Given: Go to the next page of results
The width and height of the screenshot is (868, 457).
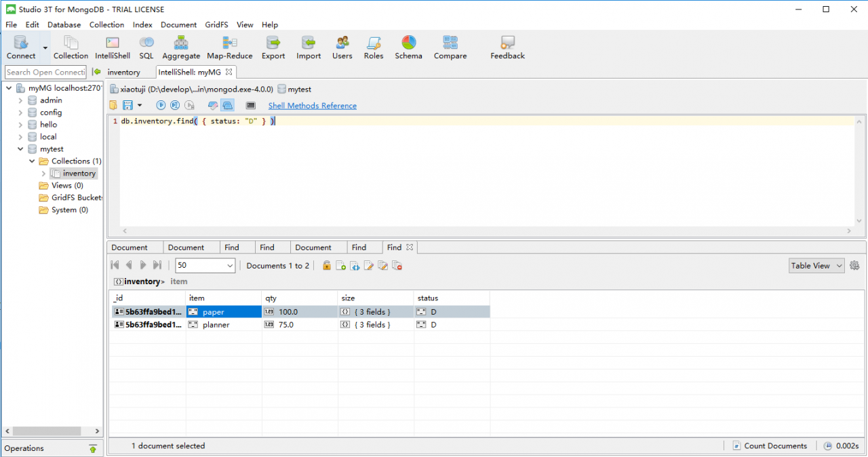Looking at the screenshot, I should 143,265.
